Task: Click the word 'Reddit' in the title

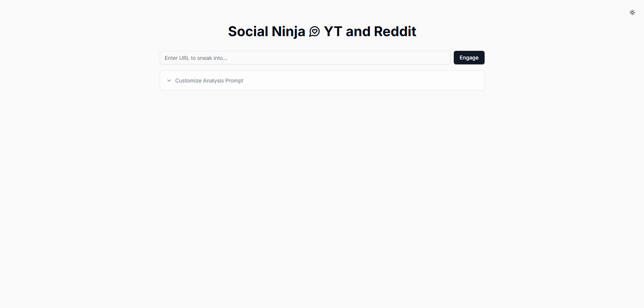Action: (395, 32)
